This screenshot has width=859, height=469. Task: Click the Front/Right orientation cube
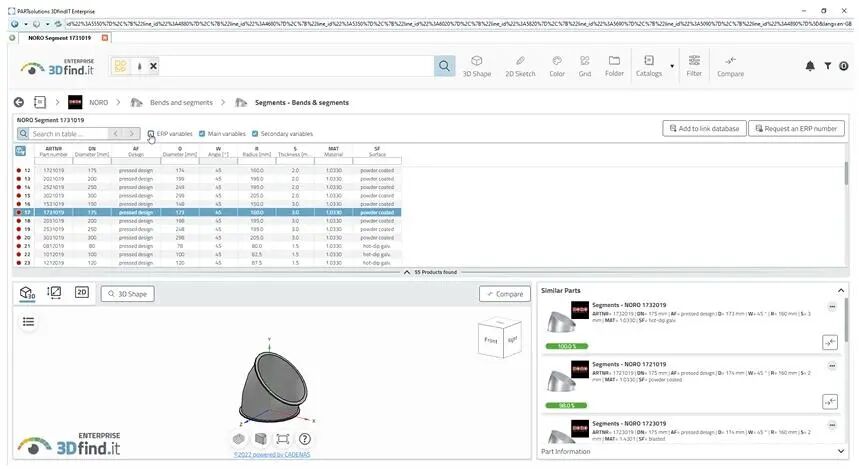click(x=500, y=339)
